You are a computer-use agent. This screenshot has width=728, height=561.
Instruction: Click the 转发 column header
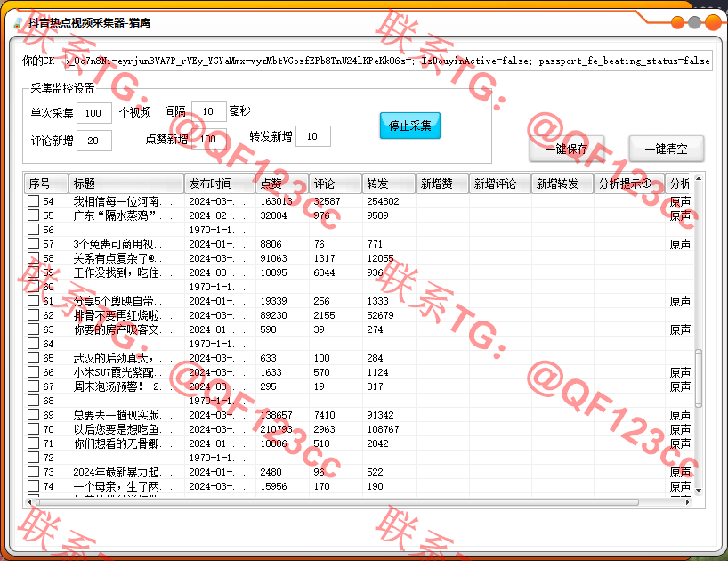pyautogui.click(x=389, y=183)
